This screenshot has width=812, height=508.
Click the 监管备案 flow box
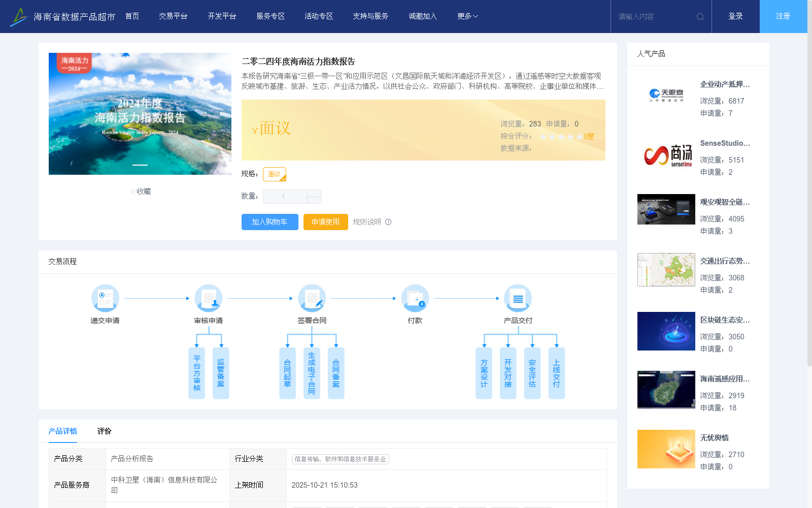pyautogui.click(x=221, y=373)
